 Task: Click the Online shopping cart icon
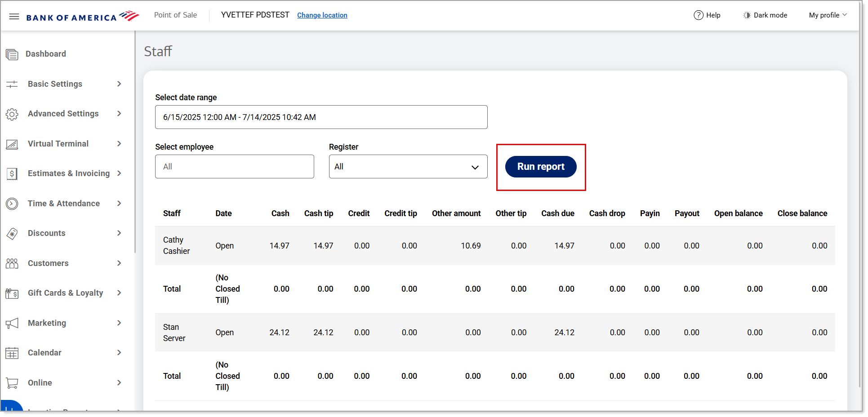coord(12,383)
